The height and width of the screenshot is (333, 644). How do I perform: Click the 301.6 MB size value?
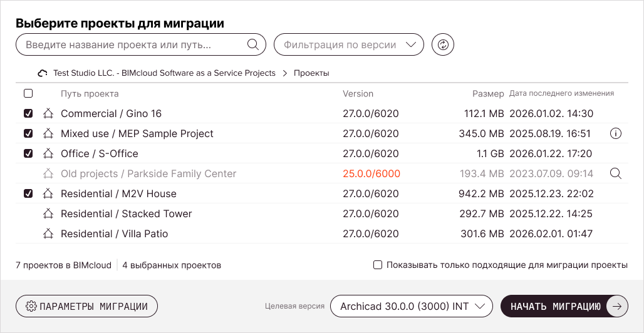pos(482,233)
